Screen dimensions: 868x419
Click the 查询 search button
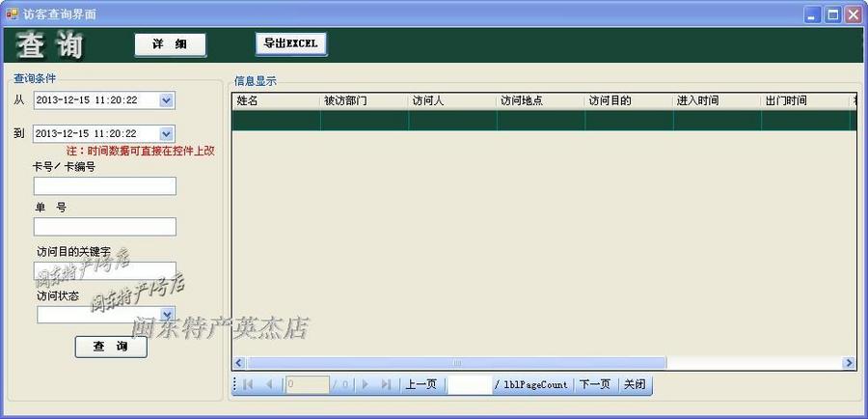click(111, 347)
